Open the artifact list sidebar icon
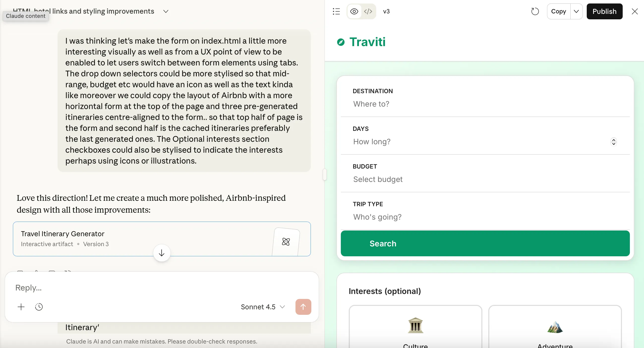This screenshot has height=348, width=644. [x=336, y=11]
